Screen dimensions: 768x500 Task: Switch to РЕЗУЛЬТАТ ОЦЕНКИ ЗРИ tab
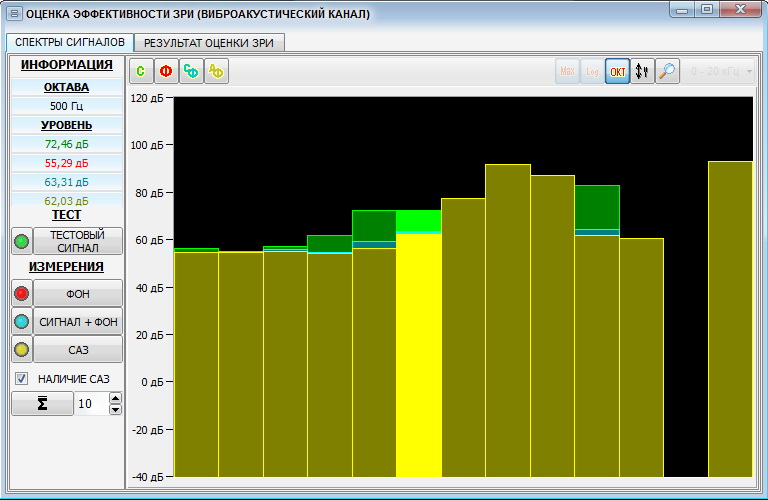coord(211,43)
